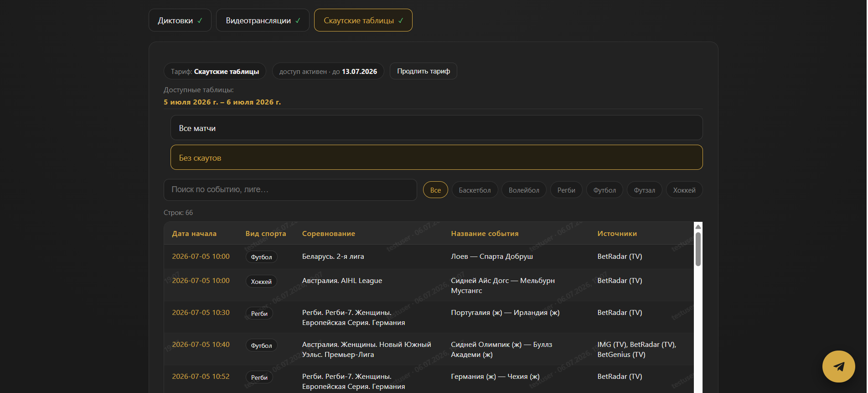This screenshot has height=393, width=868.
Task: Filter the table by Регби chip
Action: 566,190
